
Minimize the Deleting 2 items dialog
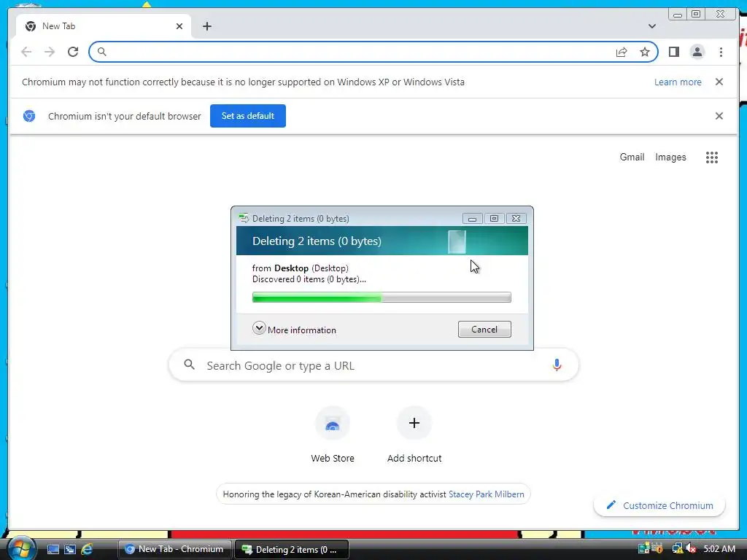tap(472, 219)
